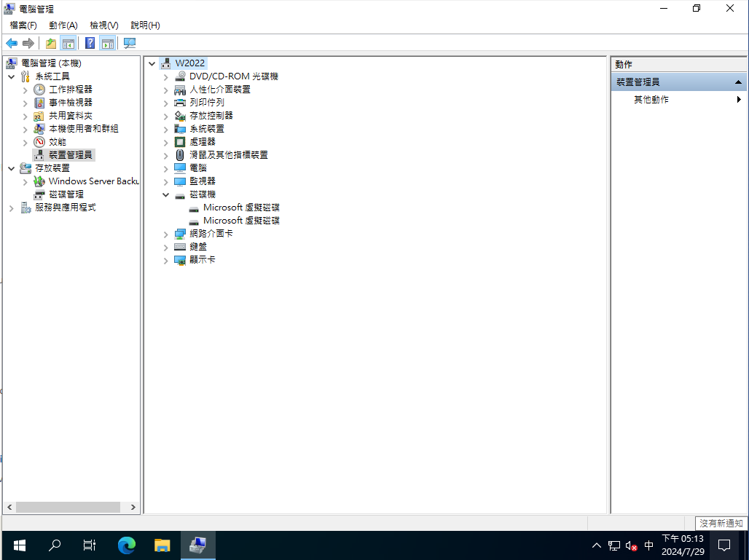Open the notification center icon
Image resolution: width=749 pixels, height=560 pixels.
point(724,545)
